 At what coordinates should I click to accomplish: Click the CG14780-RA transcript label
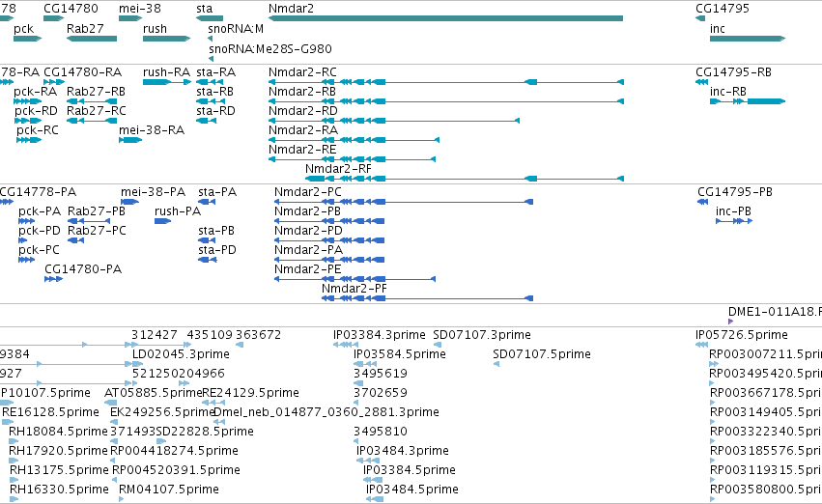pos(83,71)
